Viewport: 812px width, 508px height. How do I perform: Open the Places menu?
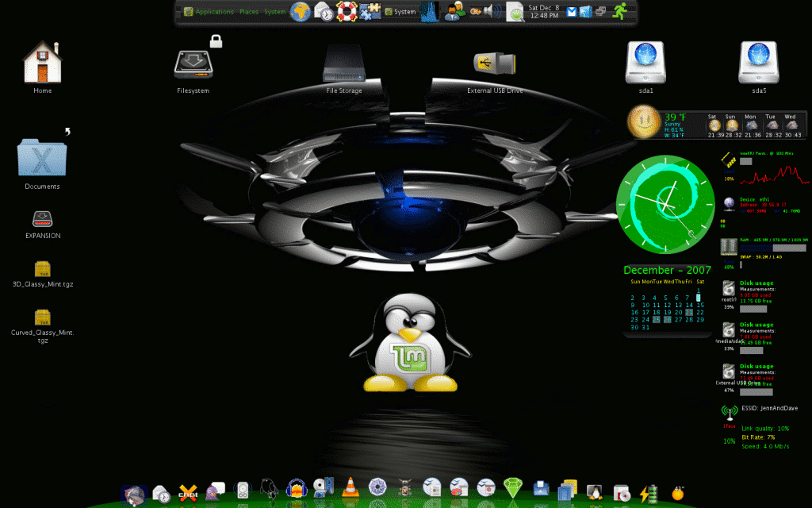pos(248,11)
